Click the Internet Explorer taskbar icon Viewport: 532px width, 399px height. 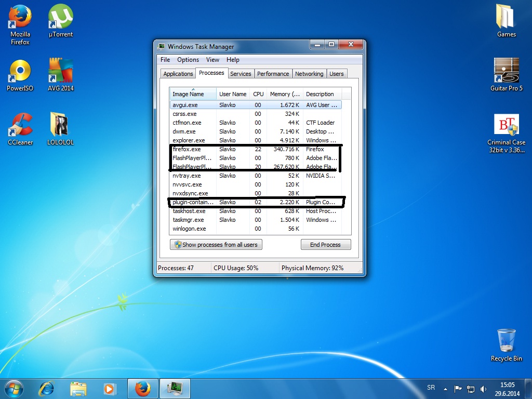click(47, 388)
